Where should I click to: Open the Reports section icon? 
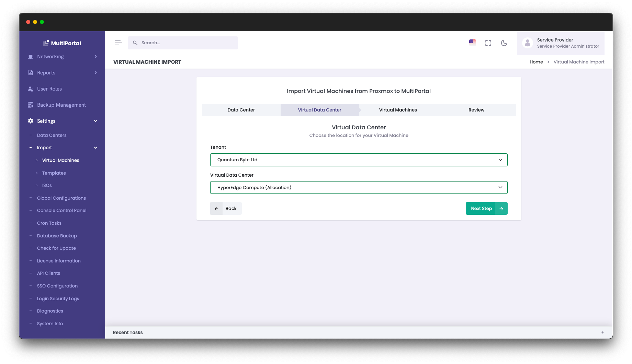(31, 72)
